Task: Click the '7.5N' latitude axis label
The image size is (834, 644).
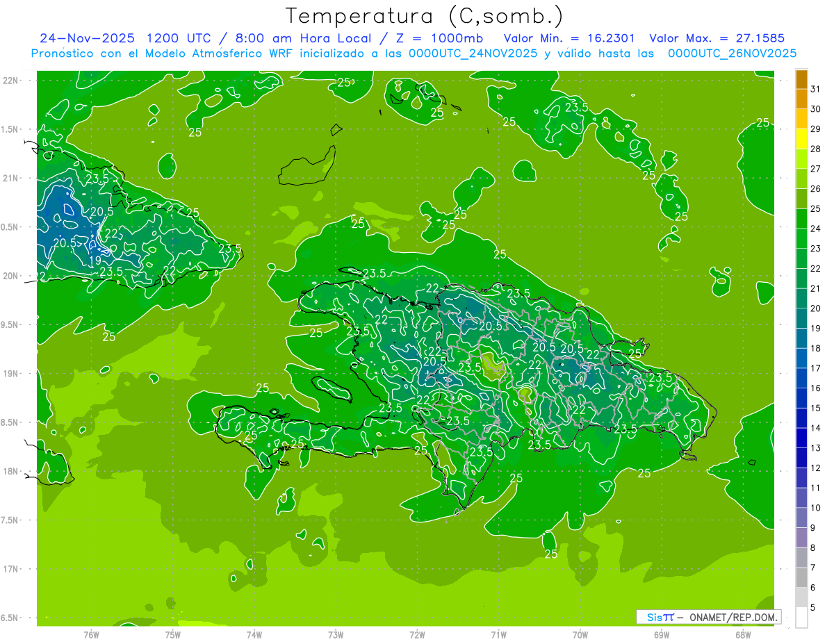Action: point(10,520)
